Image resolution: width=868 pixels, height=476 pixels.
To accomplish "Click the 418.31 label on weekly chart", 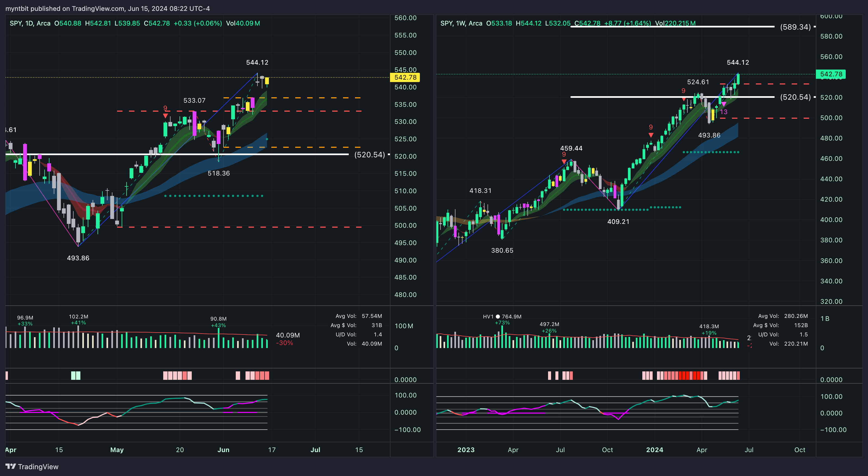I will coord(480,190).
